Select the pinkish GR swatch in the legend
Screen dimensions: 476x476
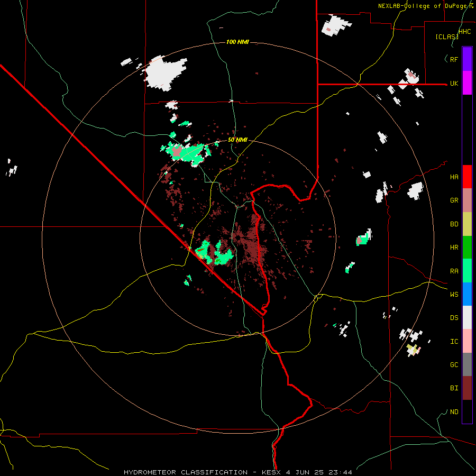467,200
